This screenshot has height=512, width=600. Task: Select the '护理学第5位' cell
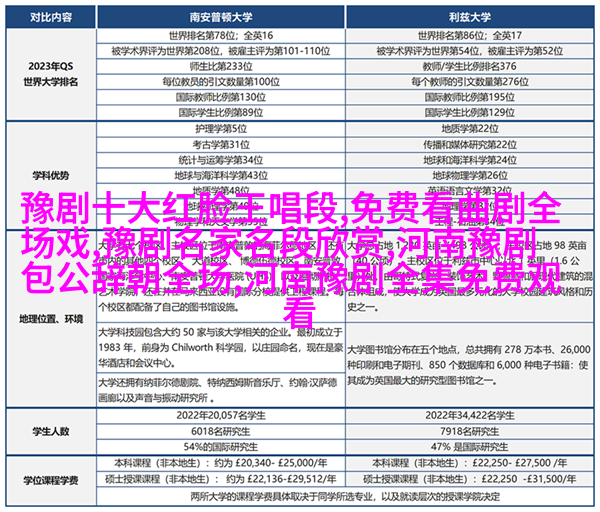[x=221, y=129]
